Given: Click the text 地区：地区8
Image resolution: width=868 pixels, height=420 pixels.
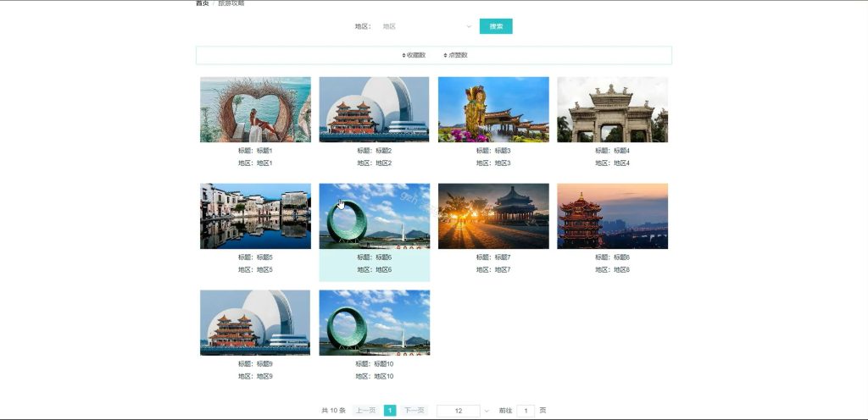Looking at the screenshot, I should click(x=612, y=269).
